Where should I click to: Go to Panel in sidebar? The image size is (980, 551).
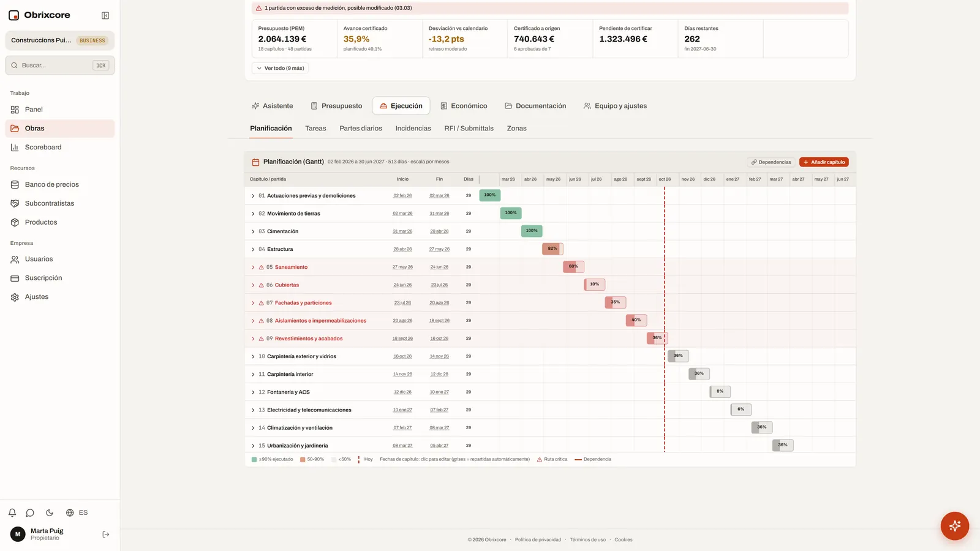[x=59, y=110]
